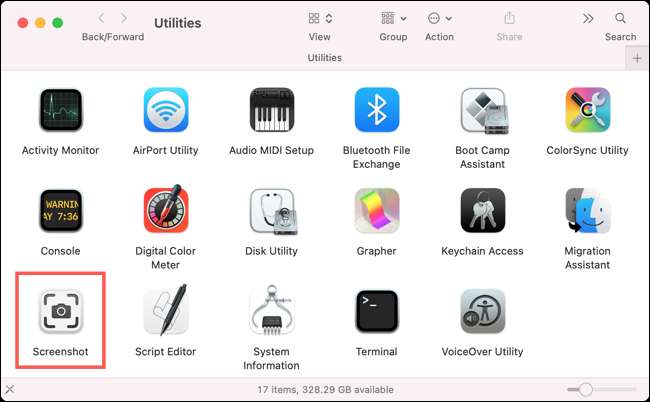
Task: Select the VoiceOver Utility icon
Action: [x=483, y=311]
